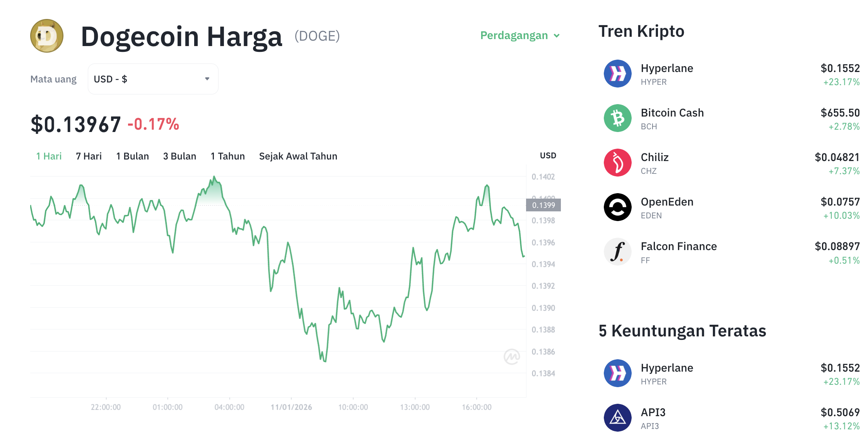
Task: Click the highlighted 0.1399 price axis marker
Action: (543, 205)
